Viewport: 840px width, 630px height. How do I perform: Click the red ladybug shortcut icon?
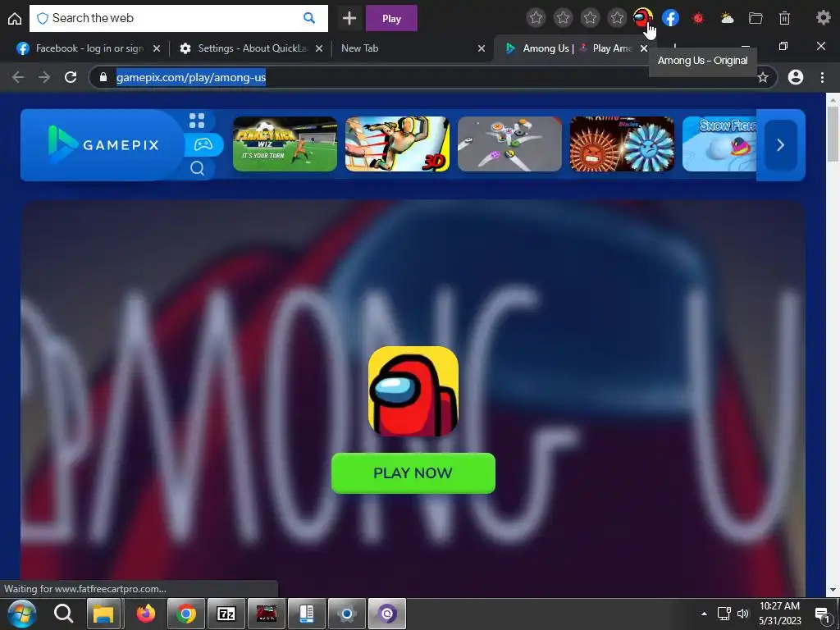tap(698, 18)
